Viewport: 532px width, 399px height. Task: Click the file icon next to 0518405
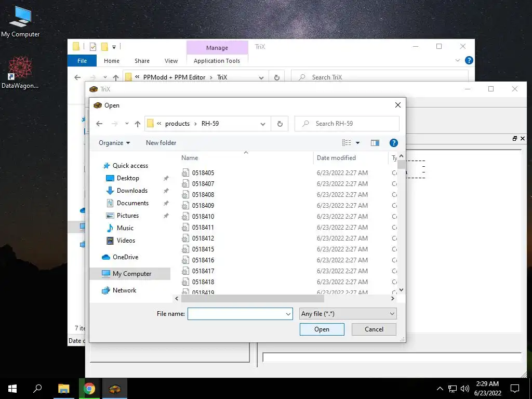tap(185, 173)
